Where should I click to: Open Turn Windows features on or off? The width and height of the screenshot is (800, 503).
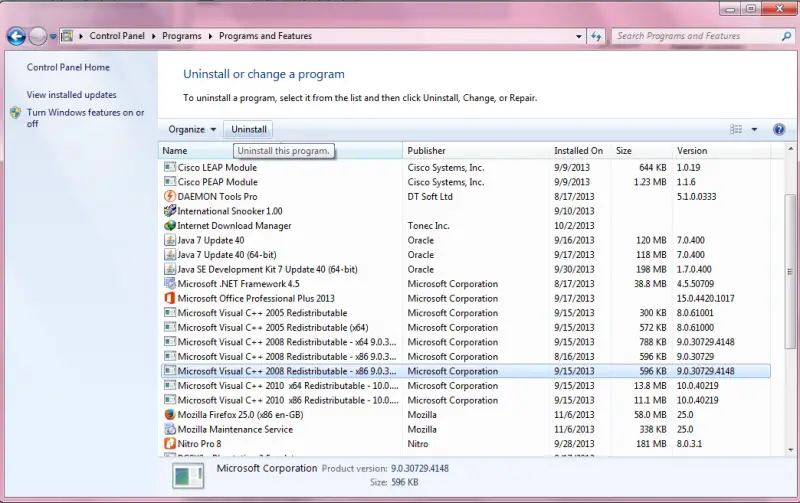click(x=85, y=118)
